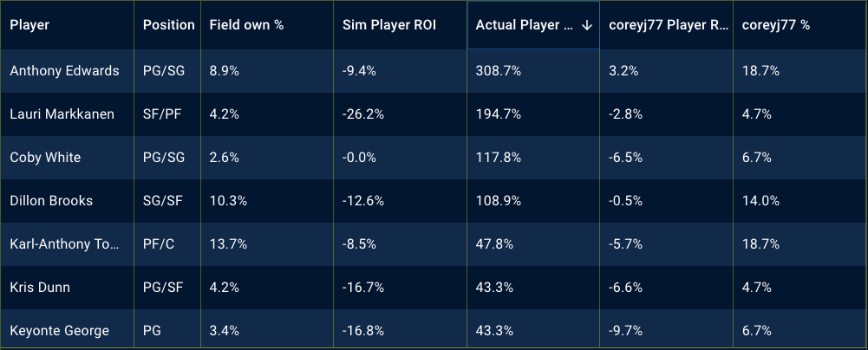Viewport: 868px width, 350px height.
Task: Click the -26.2% Sim ROI cell
Action: (x=362, y=114)
